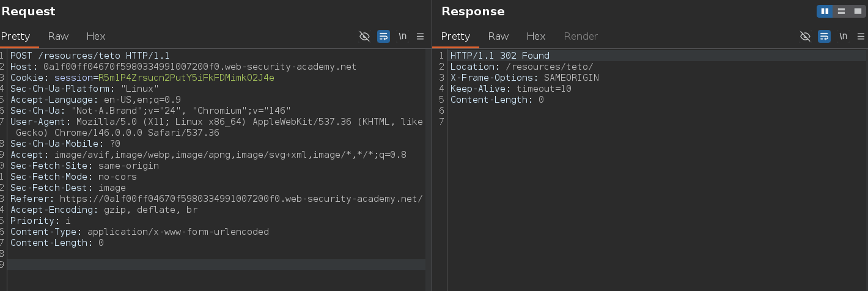The height and width of the screenshot is (291, 868).
Task: Click the response Content-Length: 0 header
Action: (x=497, y=100)
